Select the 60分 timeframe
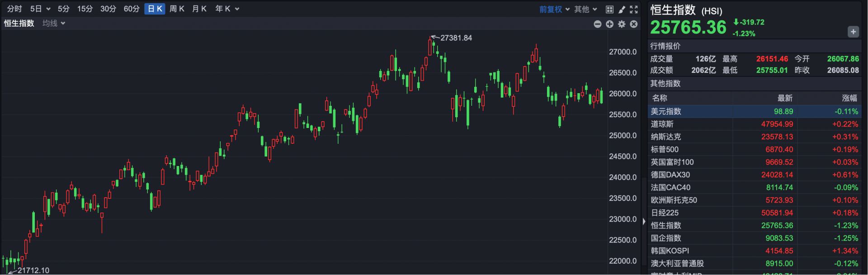The height and width of the screenshot is (275, 868). [132, 9]
